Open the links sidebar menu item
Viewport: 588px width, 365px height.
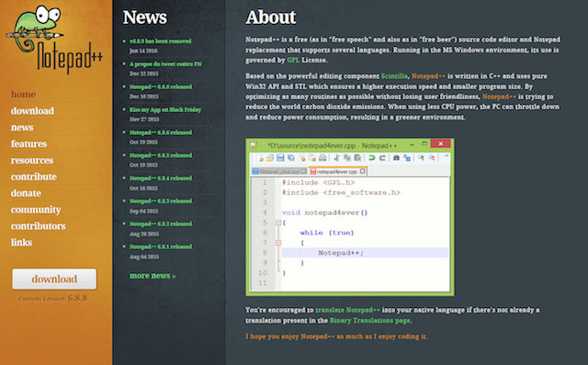coord(21,243)
